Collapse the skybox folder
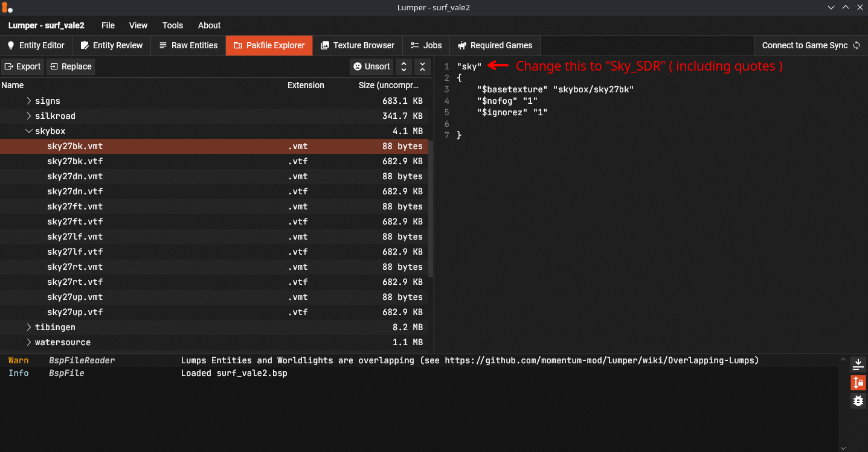Viewport: 868px width, 452px height. click(x=28, y=131)
